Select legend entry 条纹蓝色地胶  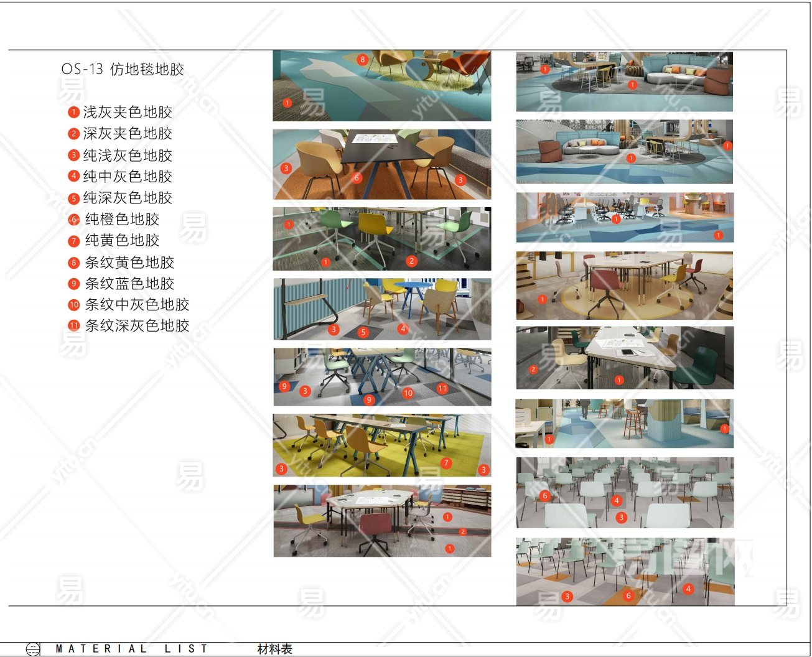coord(121,284)
